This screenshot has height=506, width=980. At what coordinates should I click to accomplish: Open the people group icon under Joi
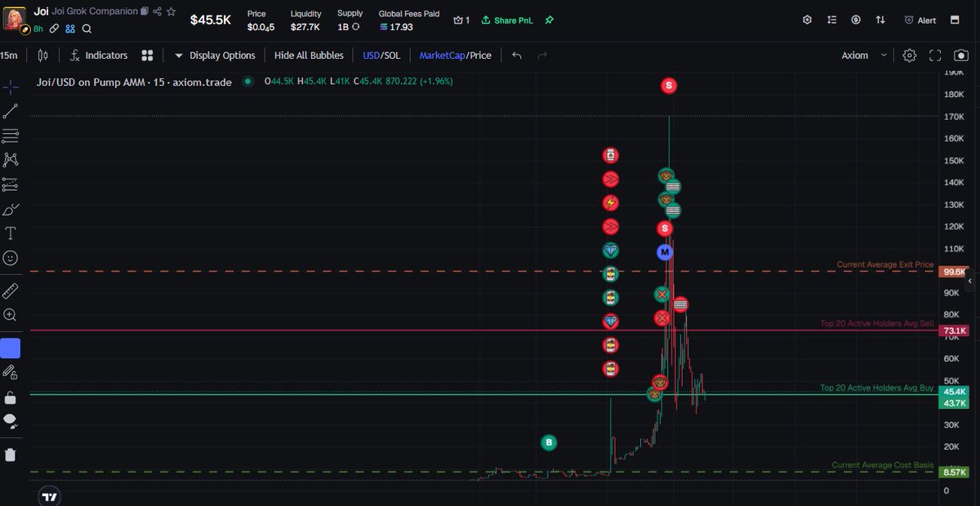click(70, 29)
